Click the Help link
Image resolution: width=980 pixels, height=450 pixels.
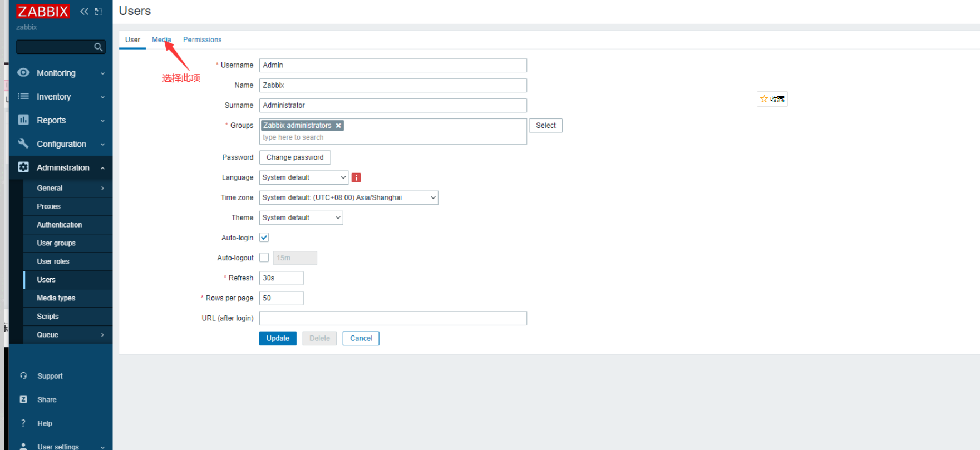point(45,423)
